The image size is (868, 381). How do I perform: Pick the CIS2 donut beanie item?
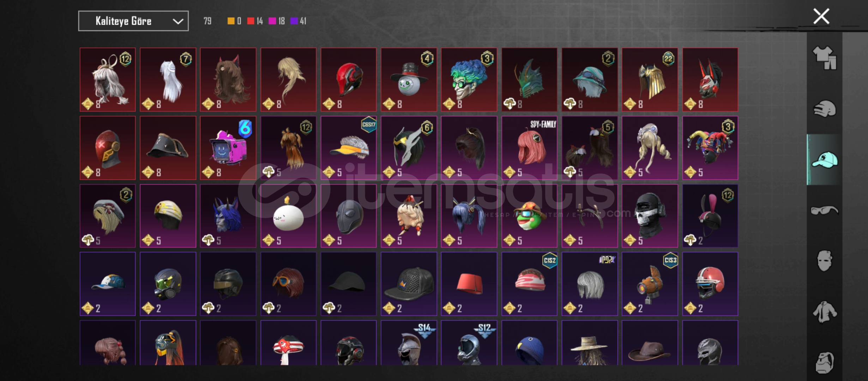pyautogui.click(x=529, y=284)
